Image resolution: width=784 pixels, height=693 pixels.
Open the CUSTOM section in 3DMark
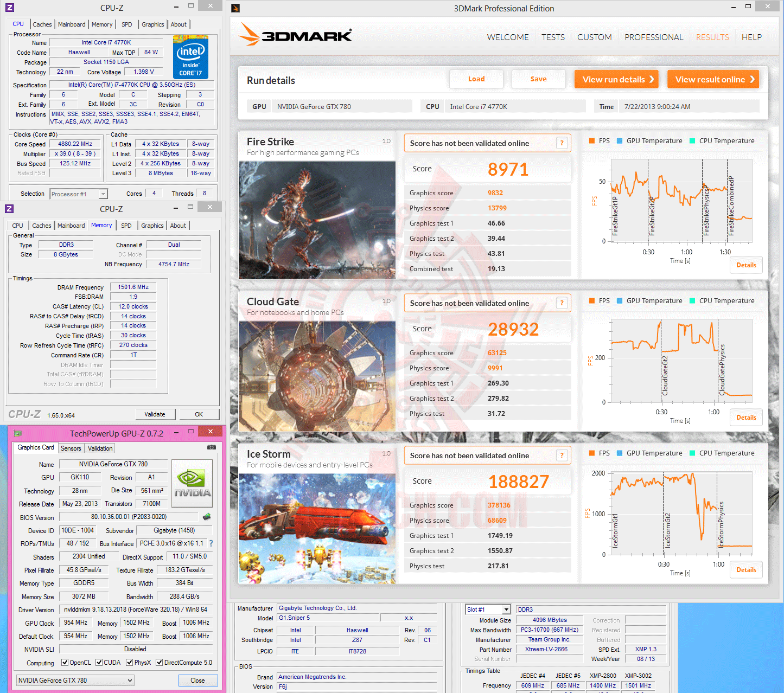595,37
